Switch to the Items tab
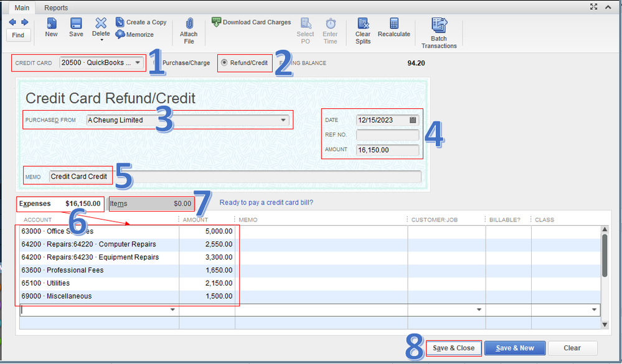Image resolution: width=622 pixels, height=364 pixels. pyautogui.click(x=151, y=204)
